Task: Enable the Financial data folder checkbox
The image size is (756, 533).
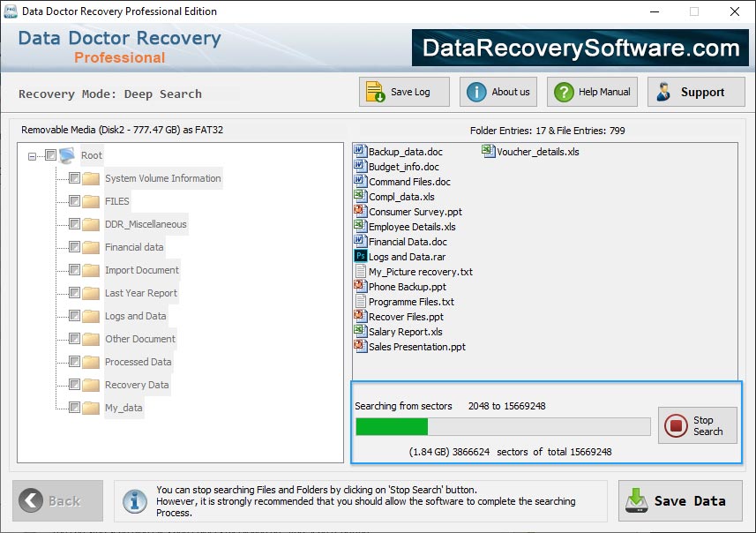Action: [x=73, y=247]
